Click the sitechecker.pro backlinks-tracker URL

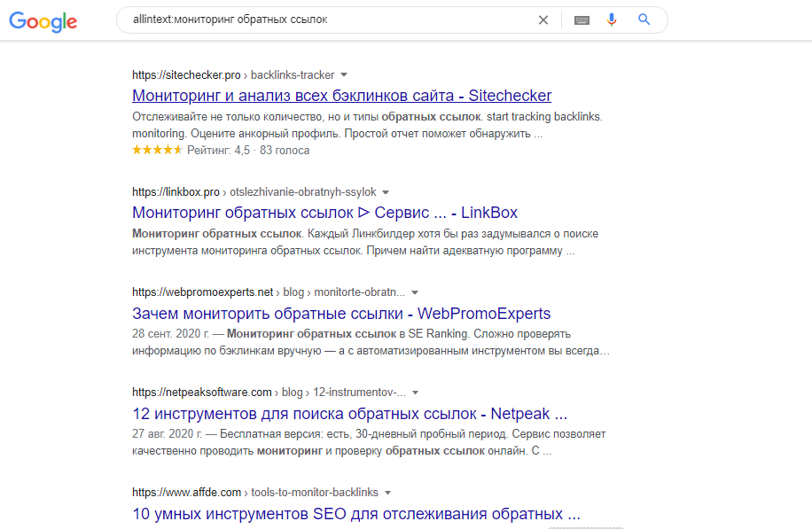click(233, 75)
